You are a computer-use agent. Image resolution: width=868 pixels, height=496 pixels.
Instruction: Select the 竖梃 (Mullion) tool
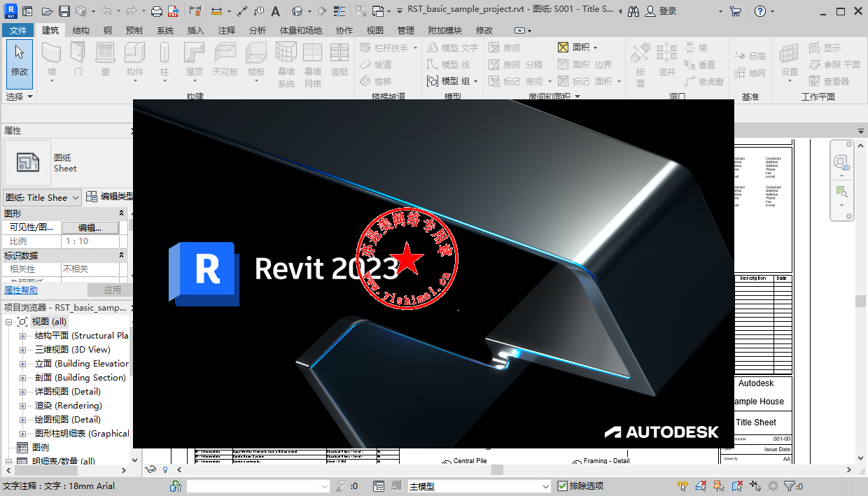[339, 59]
